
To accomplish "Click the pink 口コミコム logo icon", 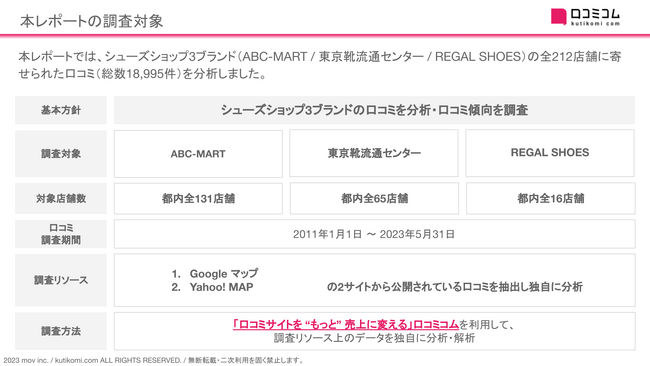I will (558, 17).
